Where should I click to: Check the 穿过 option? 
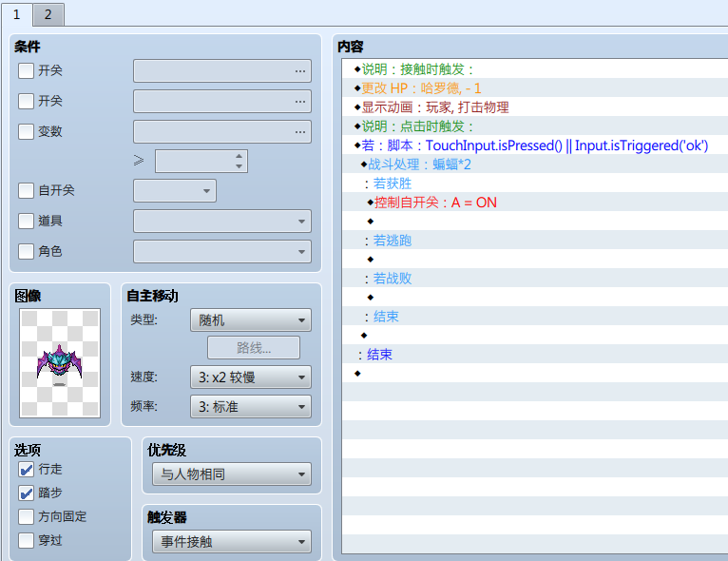26,541
